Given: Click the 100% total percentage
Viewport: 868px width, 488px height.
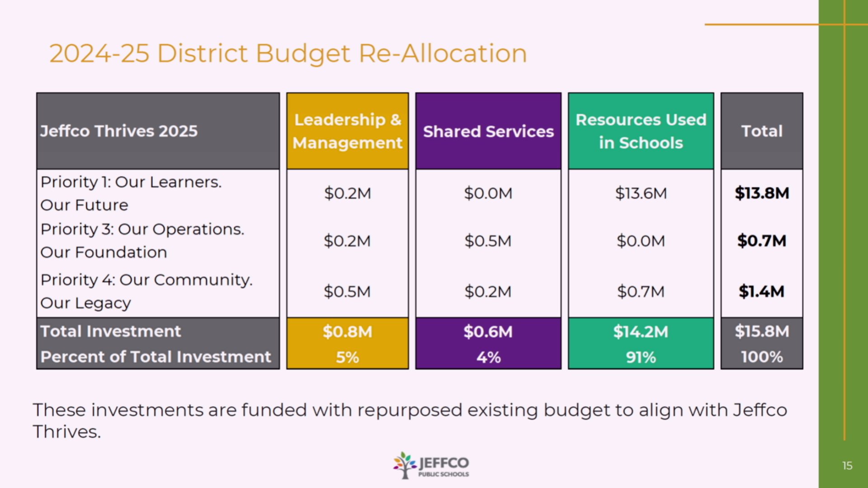Looking at the screenshot, I should [x=762, y=357].
